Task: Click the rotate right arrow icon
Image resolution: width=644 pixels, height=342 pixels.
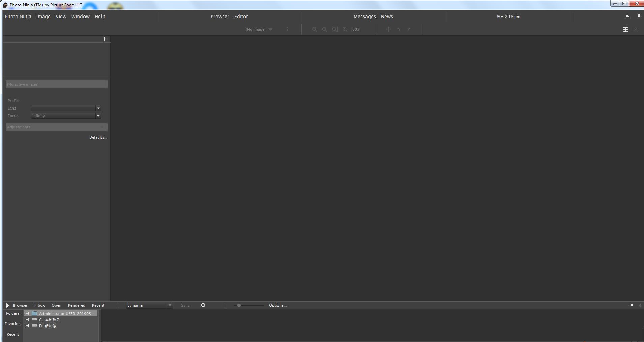Action: (409, 29)
